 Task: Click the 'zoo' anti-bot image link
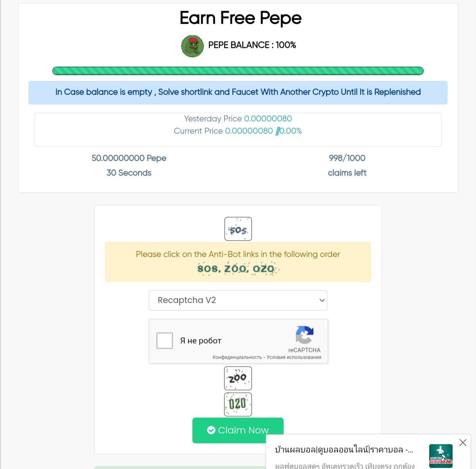click(238, 378)
